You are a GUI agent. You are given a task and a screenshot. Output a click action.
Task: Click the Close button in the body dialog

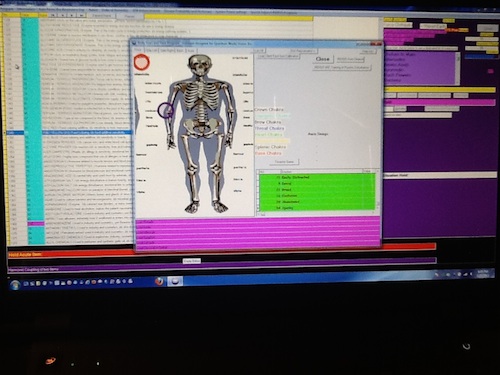click(x=322, y=59)
